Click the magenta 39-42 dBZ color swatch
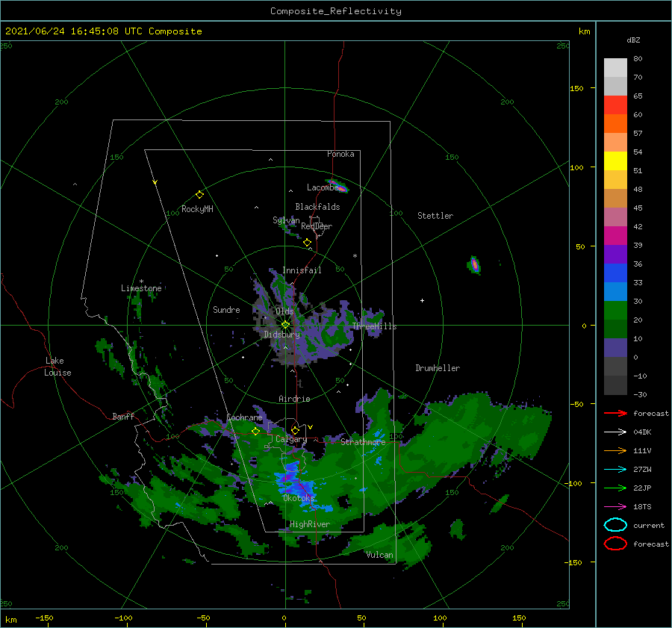 tap(615, 235)
